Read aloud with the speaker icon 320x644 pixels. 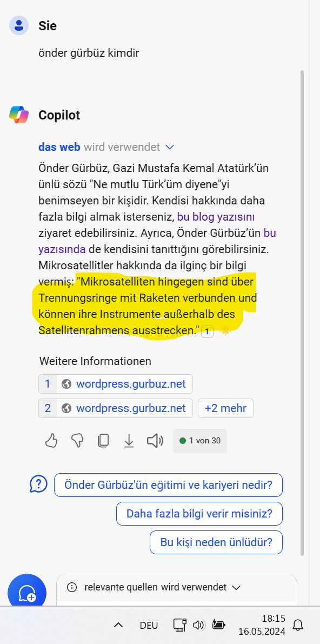point(155,441)
